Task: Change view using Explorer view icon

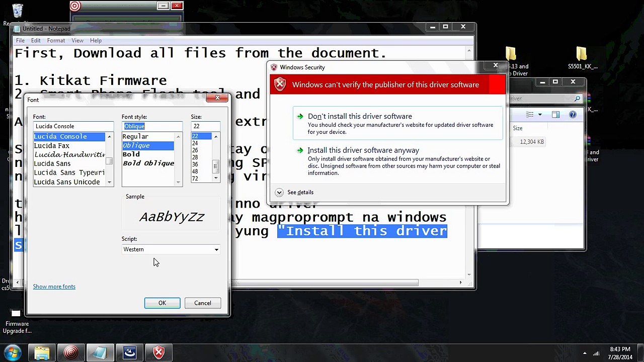Action: (530, 115)
